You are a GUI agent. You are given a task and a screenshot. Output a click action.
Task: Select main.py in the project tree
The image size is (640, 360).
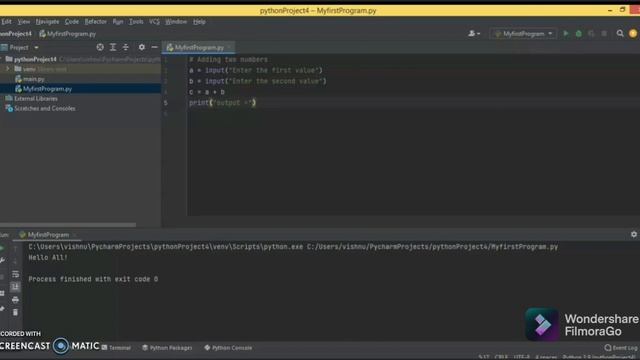click(x=34, y=79)
